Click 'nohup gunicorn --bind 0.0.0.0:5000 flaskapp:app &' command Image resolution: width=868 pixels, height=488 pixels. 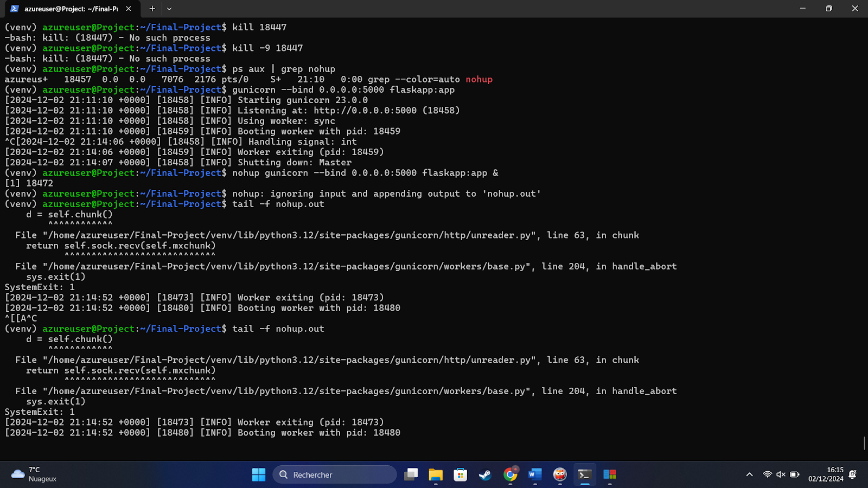(365, 173)
